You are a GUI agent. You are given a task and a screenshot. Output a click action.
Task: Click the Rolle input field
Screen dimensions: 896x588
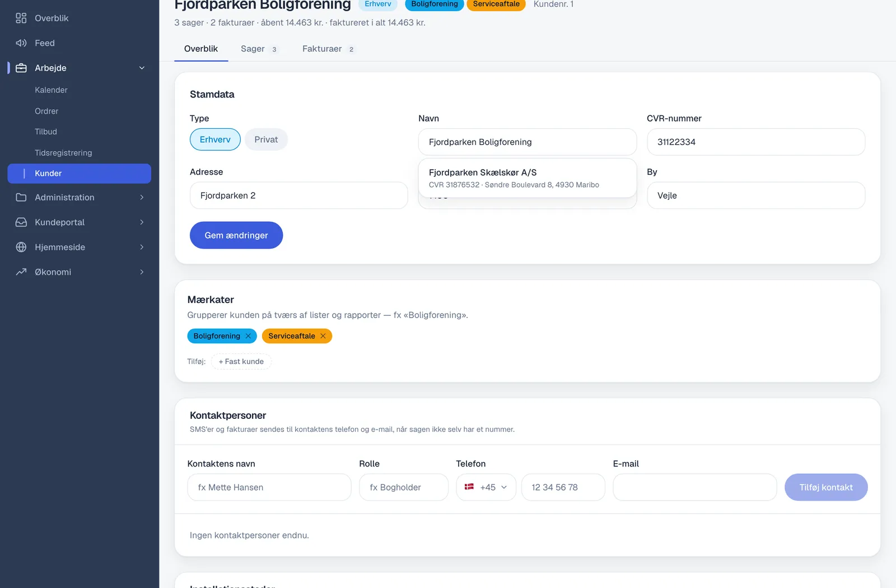pyautogui.click(x=404, y=487)
